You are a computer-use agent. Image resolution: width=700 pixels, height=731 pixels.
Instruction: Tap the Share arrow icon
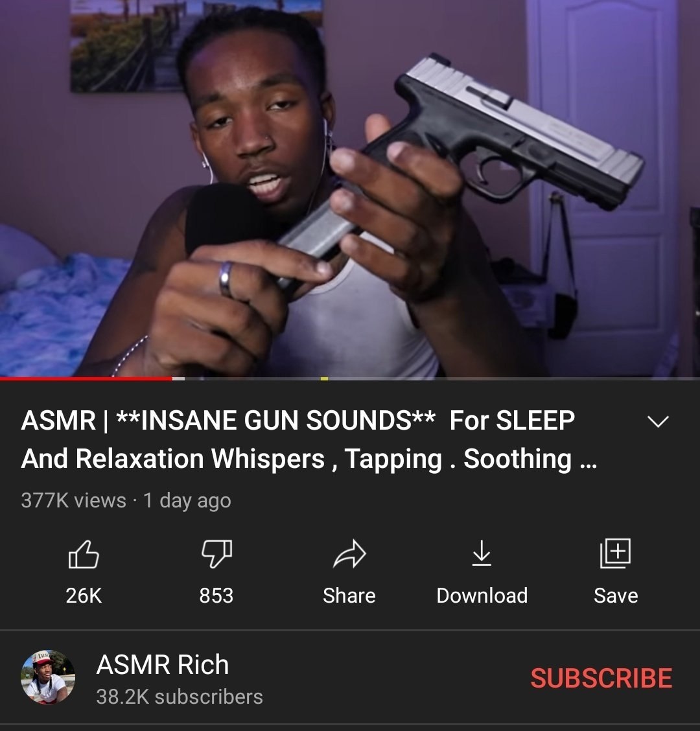[x=349, y=554]
